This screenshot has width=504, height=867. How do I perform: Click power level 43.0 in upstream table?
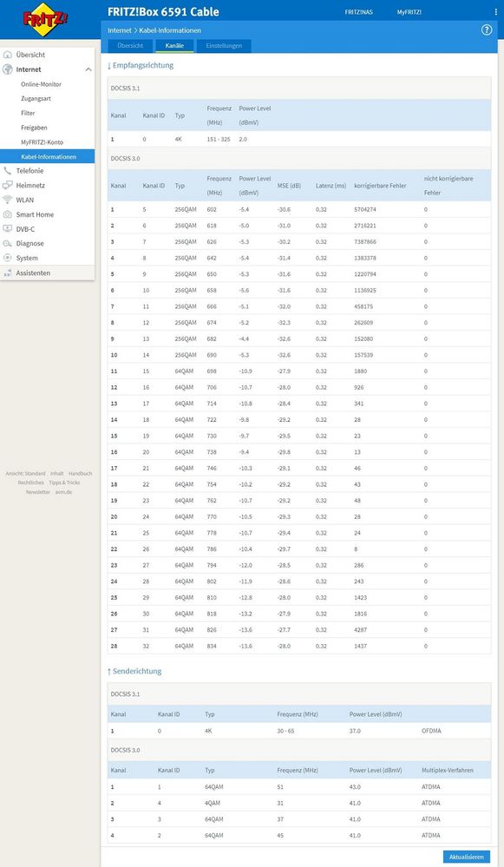point(355,787)
